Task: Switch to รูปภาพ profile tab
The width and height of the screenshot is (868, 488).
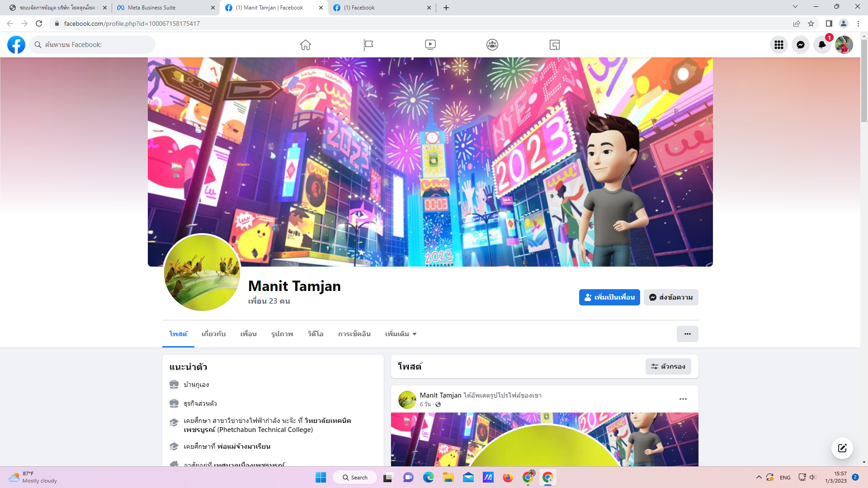Action: click(x=282, y=334)
